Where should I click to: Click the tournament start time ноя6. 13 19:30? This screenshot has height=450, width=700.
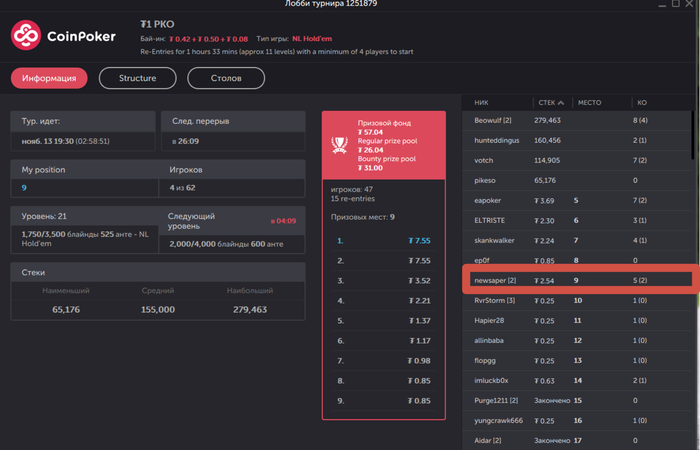[x=48, y=141]
